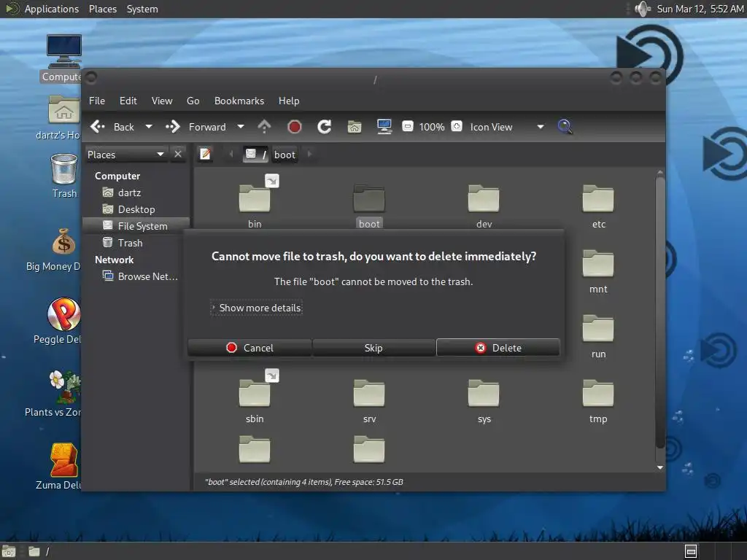This screenshot has height=560, width=747.
Task: Open the Icon View mode dropdown
Action: pyautogui.click(x=507, y=127)
